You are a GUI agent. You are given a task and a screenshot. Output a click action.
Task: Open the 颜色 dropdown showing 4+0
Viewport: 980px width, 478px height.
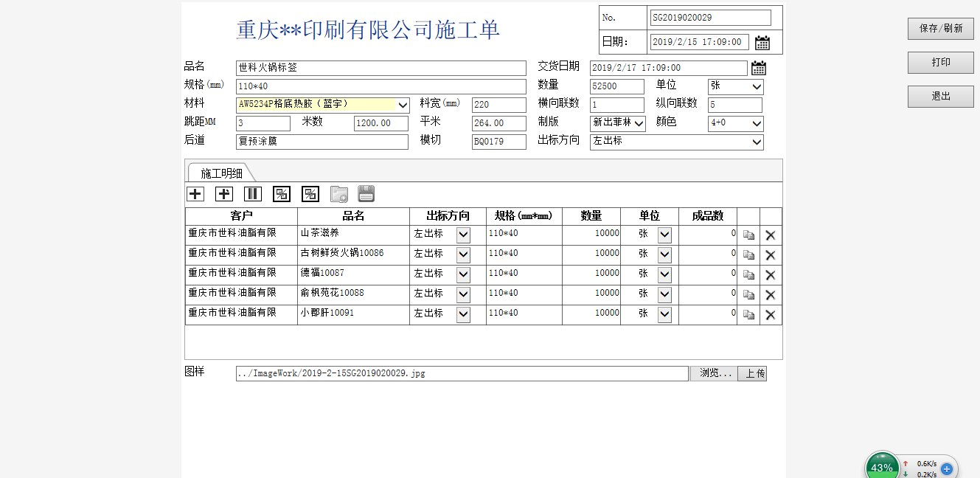click(x=755, y=123)
